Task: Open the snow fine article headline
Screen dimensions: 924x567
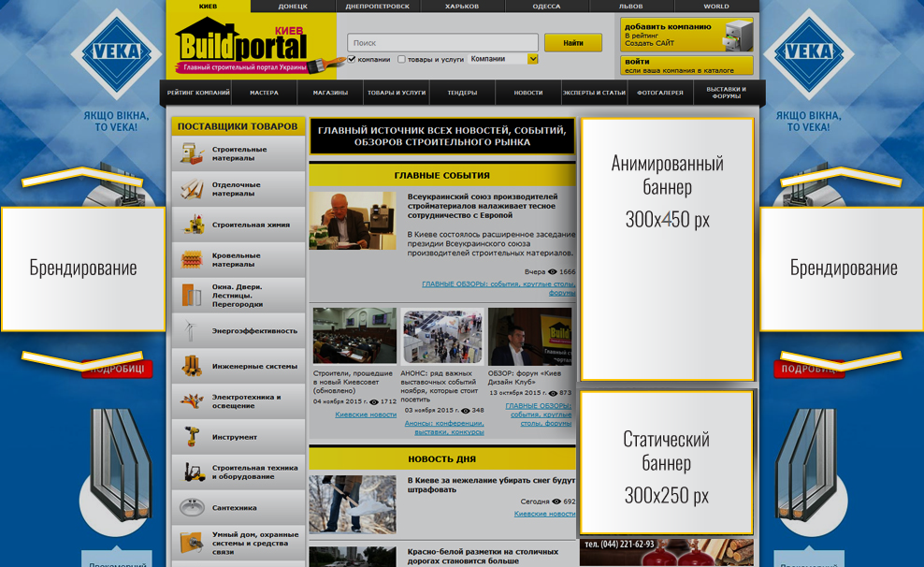Action: [492, 485]
